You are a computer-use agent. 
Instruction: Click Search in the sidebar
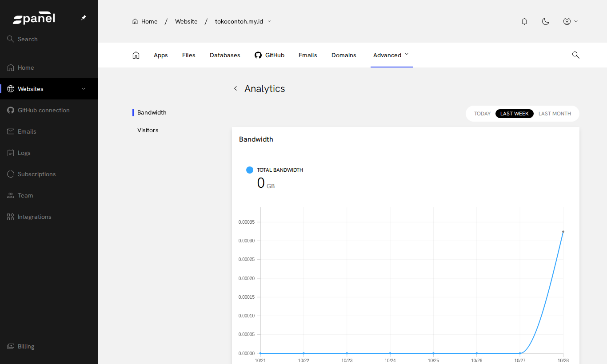[x=49, y=39]
